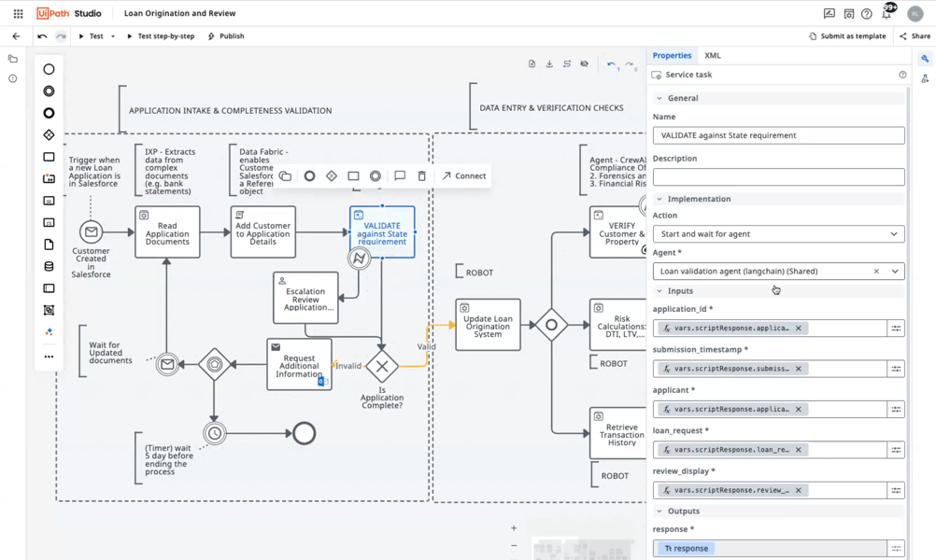Click the Description input field
936x560 pixels.
(778, 177)
